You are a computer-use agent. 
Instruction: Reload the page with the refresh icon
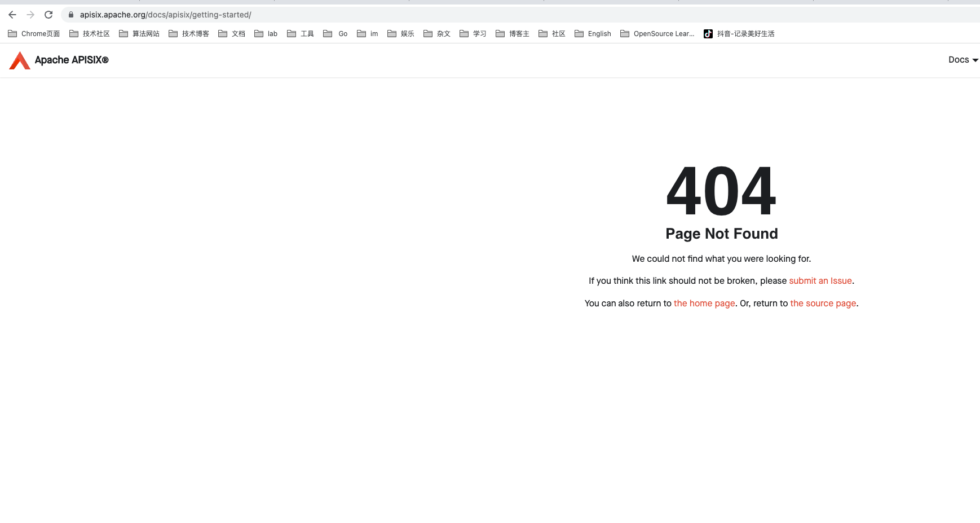[48, 15]
